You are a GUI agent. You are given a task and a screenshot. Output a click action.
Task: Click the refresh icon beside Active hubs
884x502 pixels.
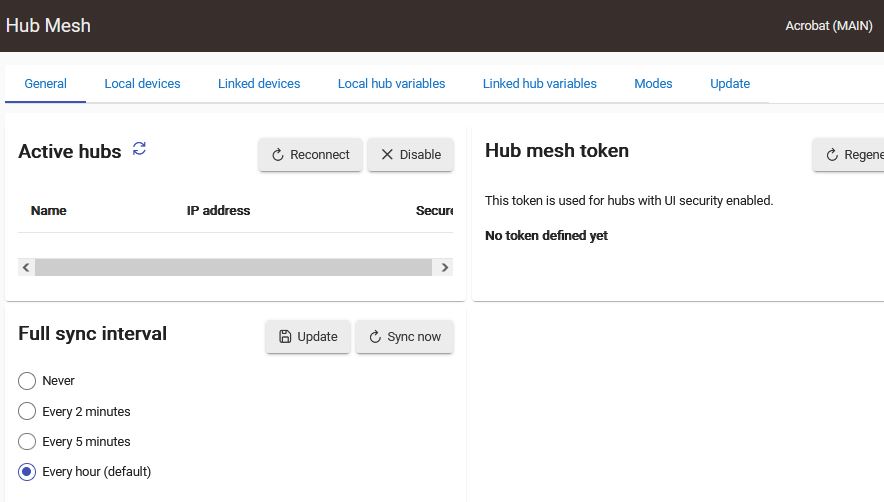pyautogui.click(x=139, y=149)
